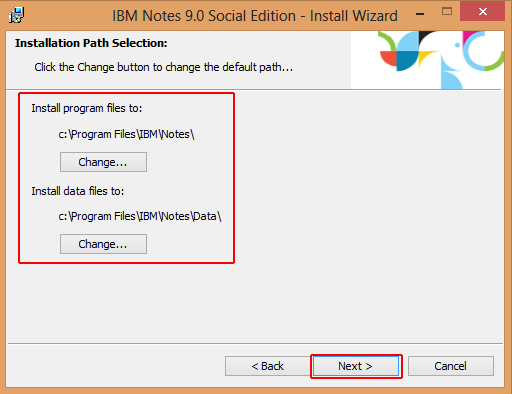Click the 'Install program files to:' label

(87, 108)
